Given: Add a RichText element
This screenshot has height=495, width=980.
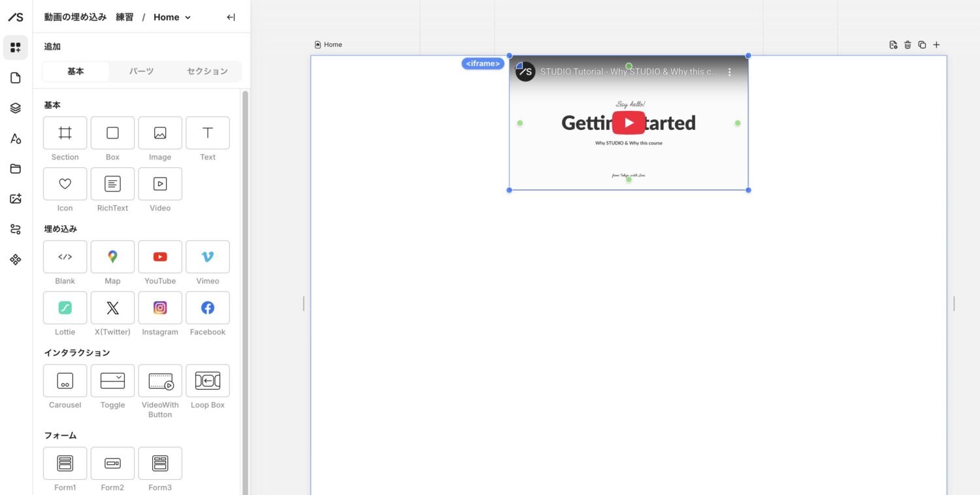Looking at the screenshot, I should tap(112, 184).
